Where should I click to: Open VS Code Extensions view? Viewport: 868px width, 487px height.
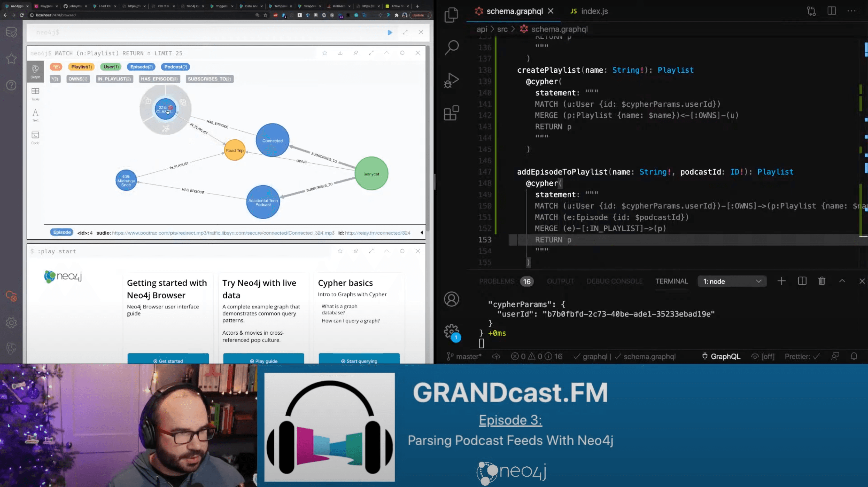tap(451, 113)
